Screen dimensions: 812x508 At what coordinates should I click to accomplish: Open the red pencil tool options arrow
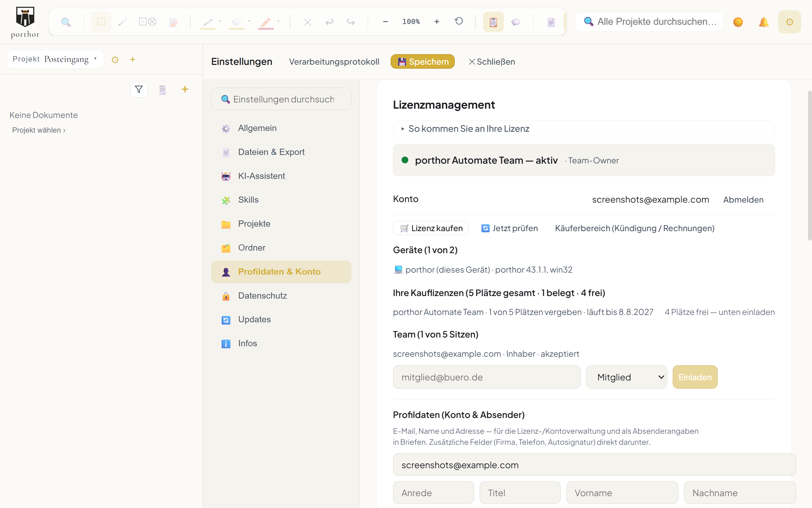coord(278,21)
